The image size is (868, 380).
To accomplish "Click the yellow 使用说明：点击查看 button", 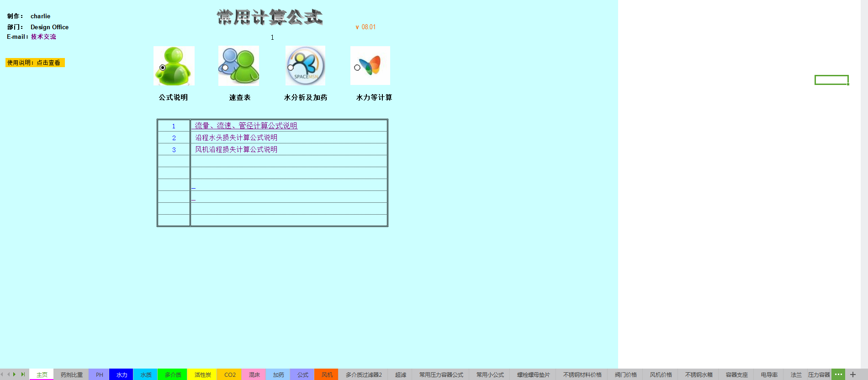I will tap(35, 63).
